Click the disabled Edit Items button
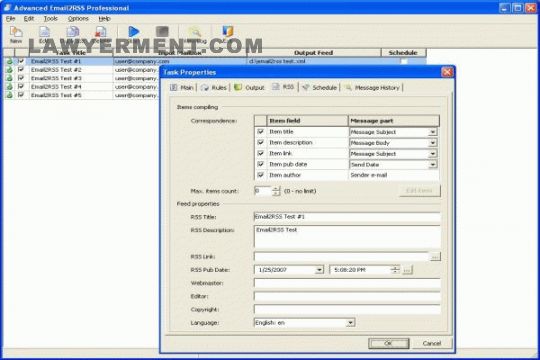The height and width of the screenshot is (360, 540). pos(419,191)
